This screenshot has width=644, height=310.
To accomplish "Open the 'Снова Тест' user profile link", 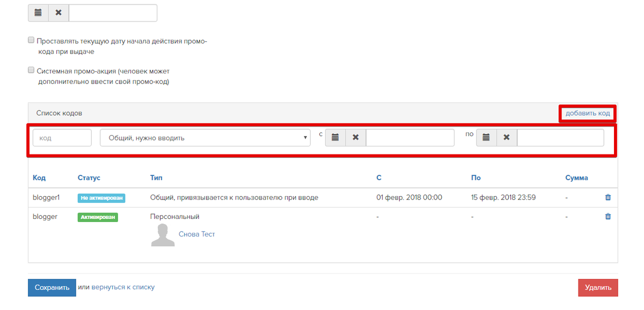I will point(196,234).
